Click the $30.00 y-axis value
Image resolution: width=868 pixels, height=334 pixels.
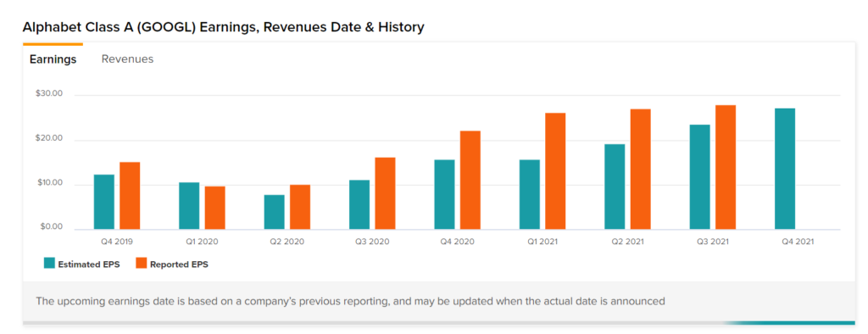pyautogui.click(x=49, y=93)
